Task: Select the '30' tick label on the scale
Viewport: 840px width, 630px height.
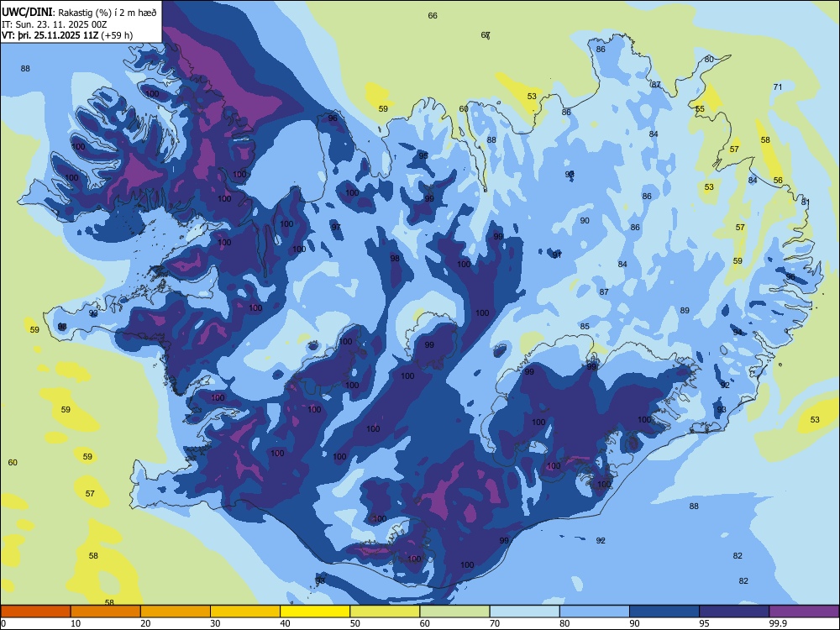Action: (215, 623)
